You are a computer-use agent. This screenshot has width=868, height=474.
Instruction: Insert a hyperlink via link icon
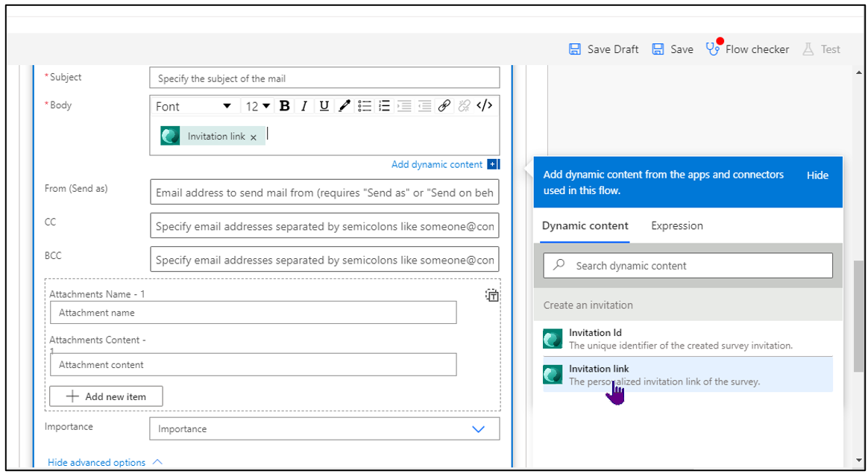pos(444,106)
